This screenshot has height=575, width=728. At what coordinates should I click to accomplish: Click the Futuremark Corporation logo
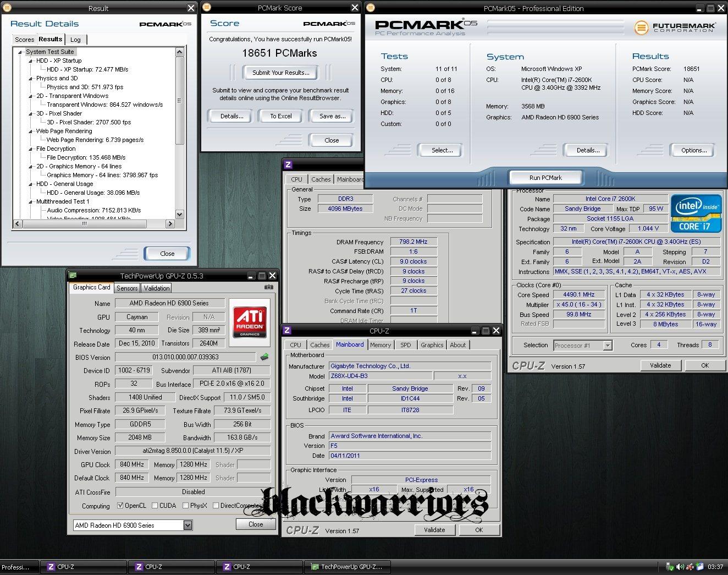click(x=675, y=28)
